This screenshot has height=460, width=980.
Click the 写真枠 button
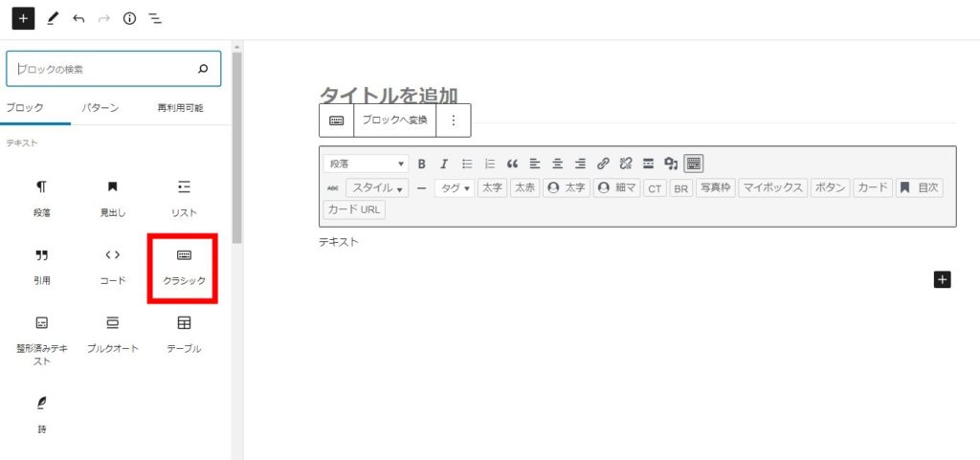point(716,187)
